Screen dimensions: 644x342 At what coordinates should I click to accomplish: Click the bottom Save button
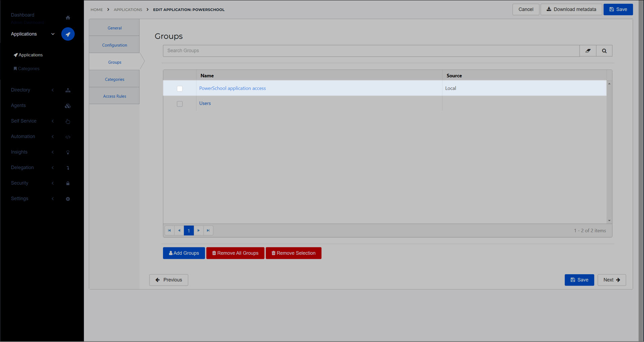(x=579, y=280)
